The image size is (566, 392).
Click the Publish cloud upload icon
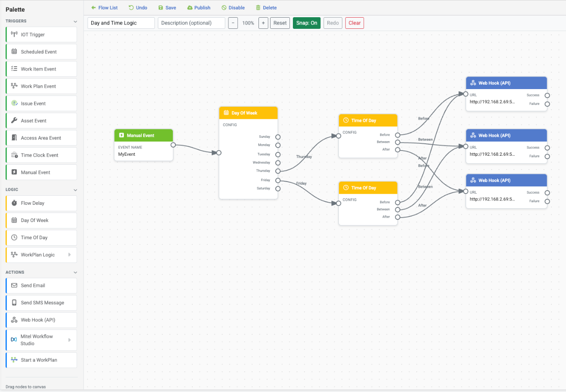click(190, 8)
